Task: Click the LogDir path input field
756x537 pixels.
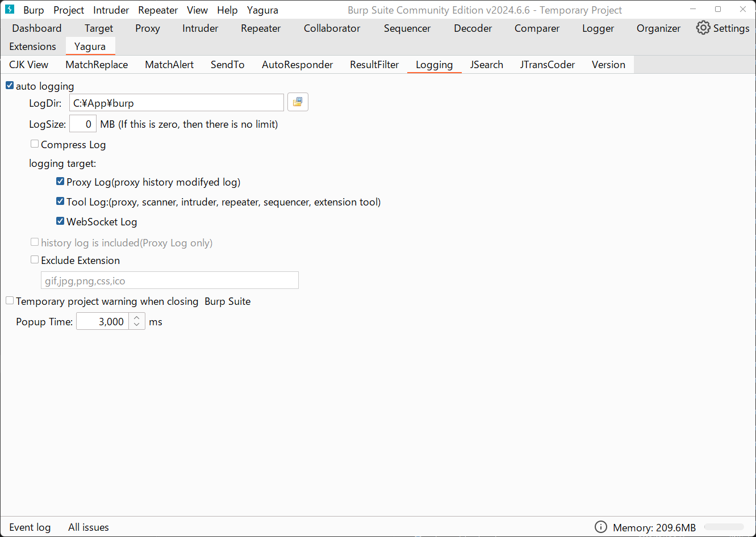Action: (177, 103)
